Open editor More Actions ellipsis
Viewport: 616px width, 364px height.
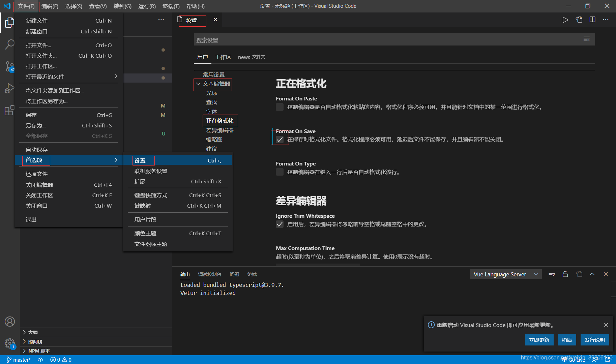(606, 20)
